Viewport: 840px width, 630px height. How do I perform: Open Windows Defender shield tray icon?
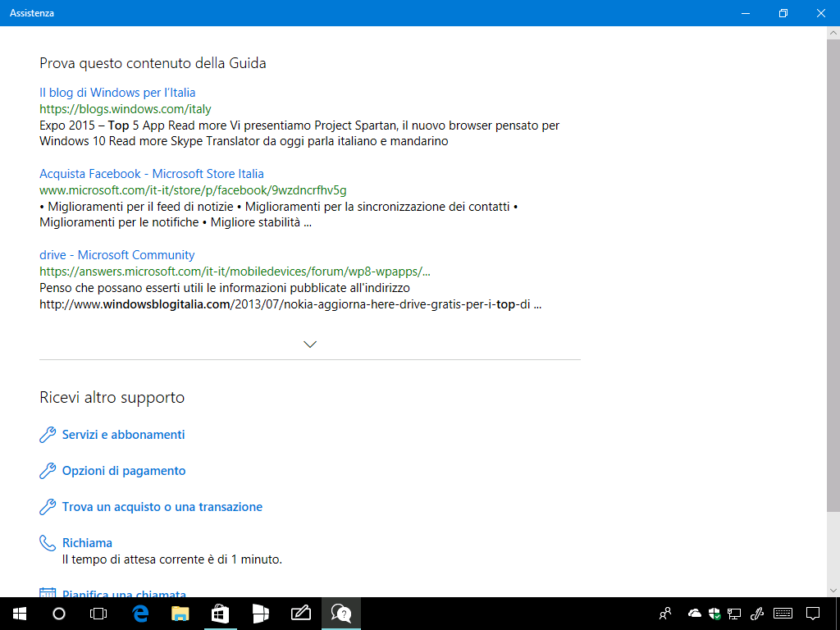click(714, 614)
